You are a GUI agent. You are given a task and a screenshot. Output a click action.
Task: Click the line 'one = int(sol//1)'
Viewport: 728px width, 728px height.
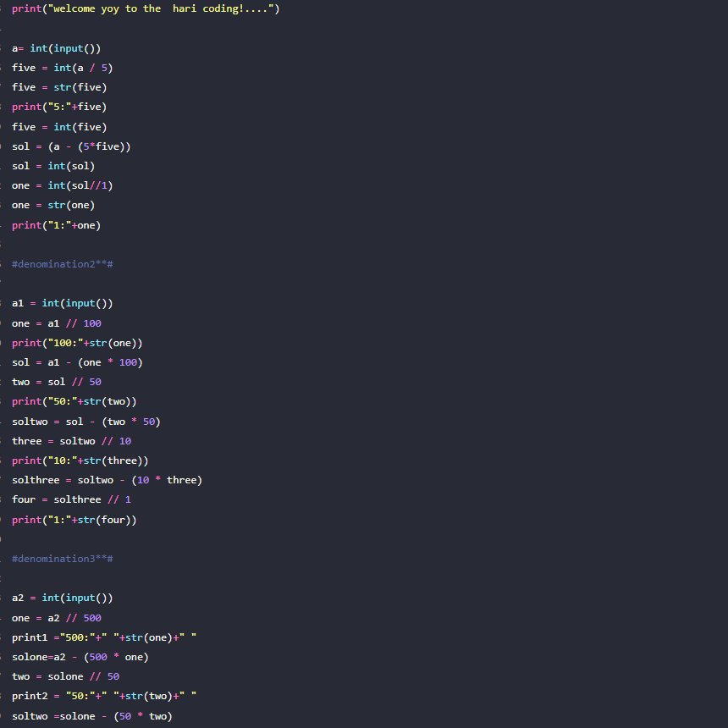pos(62,185)
